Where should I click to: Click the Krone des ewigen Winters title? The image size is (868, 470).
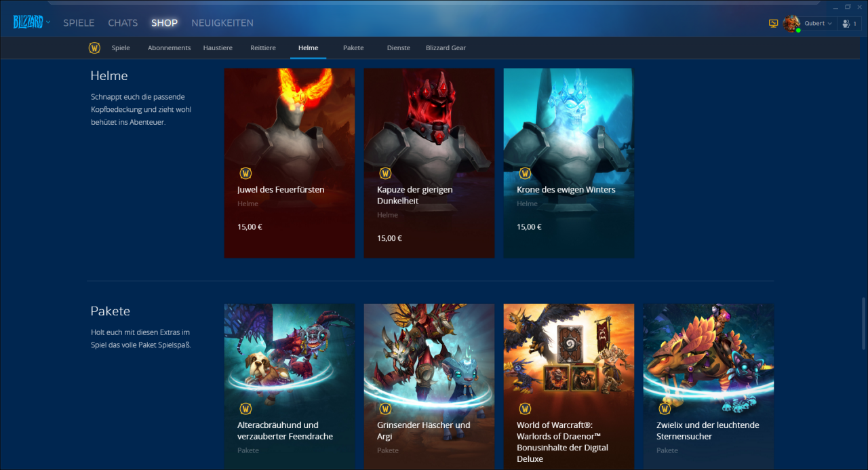tap(566, 190)
